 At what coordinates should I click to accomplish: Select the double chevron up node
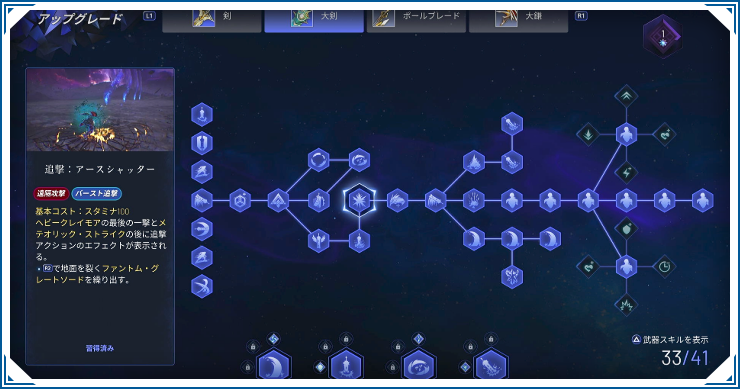[x=626, y=96]
